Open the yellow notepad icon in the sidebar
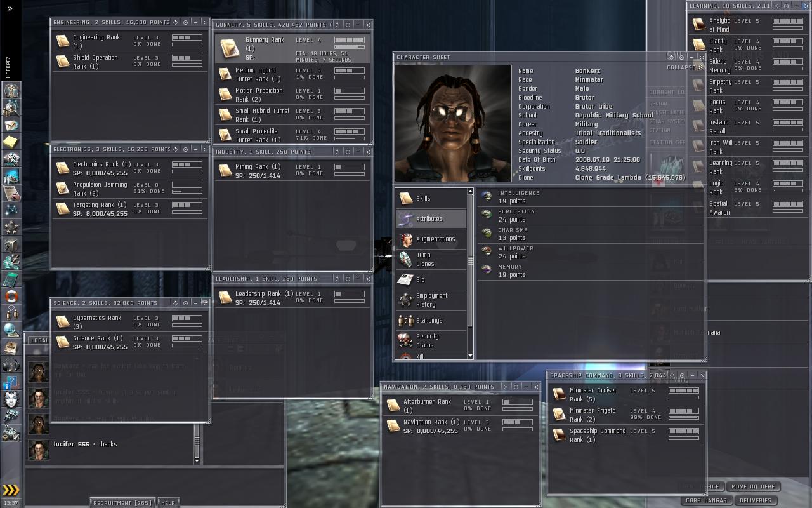This screenshot has height=508, width=812. (x=11, y=142)
